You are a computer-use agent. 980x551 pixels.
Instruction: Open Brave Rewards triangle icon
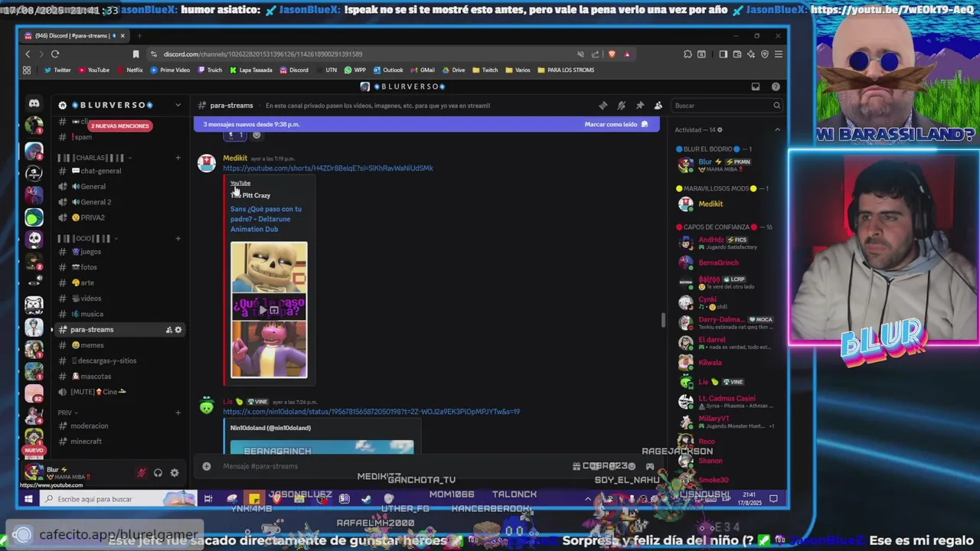click(x=627, y=54)
